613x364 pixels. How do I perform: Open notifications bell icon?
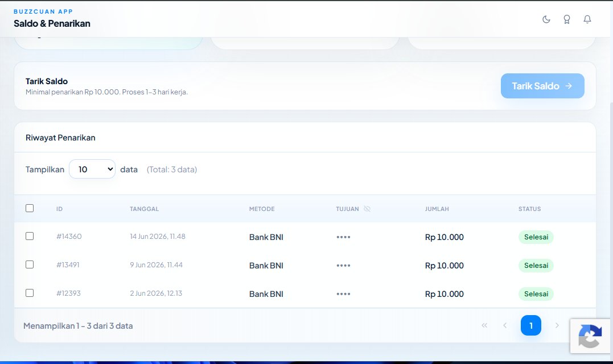click(587, 19)
